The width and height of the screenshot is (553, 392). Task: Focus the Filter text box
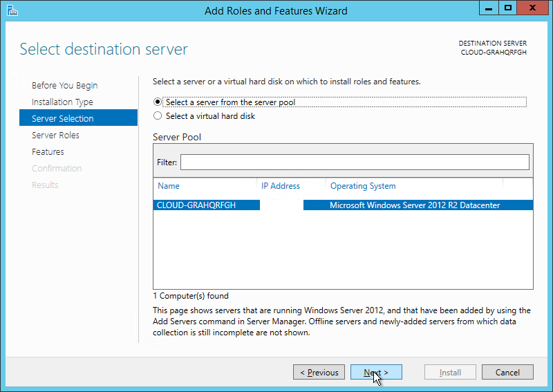355,162
